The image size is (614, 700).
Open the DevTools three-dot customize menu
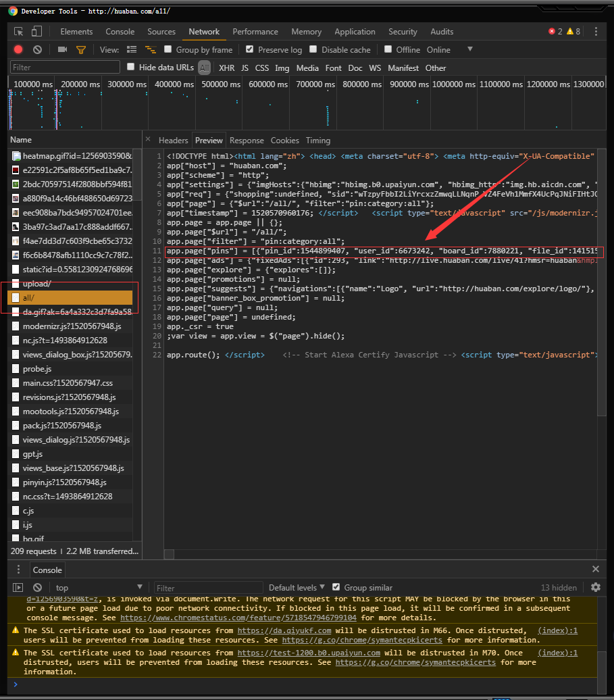coord(596,32)
